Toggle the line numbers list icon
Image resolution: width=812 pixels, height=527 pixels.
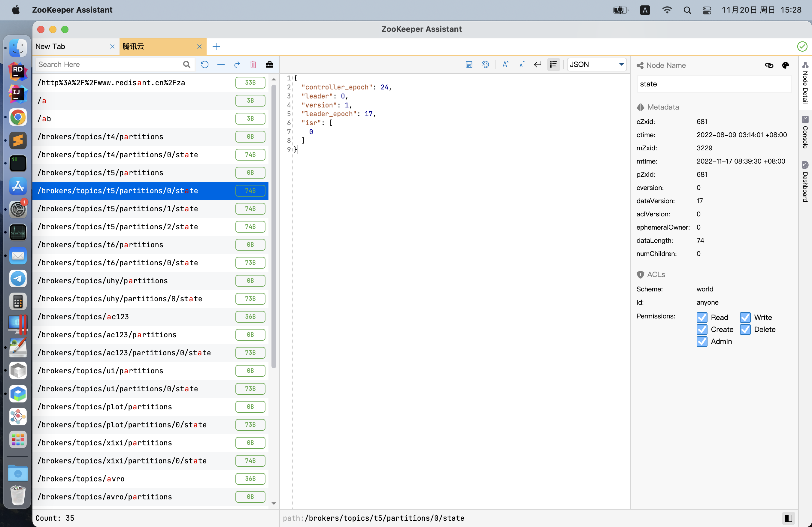pos(553,65)
